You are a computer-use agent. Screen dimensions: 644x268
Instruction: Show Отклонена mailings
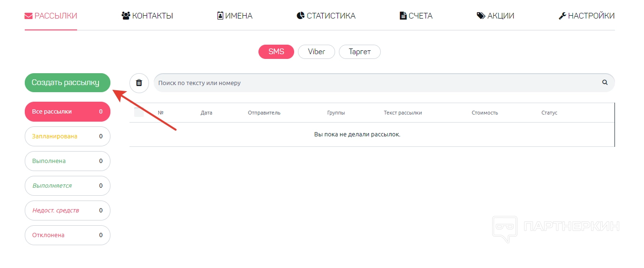(67, 235)
